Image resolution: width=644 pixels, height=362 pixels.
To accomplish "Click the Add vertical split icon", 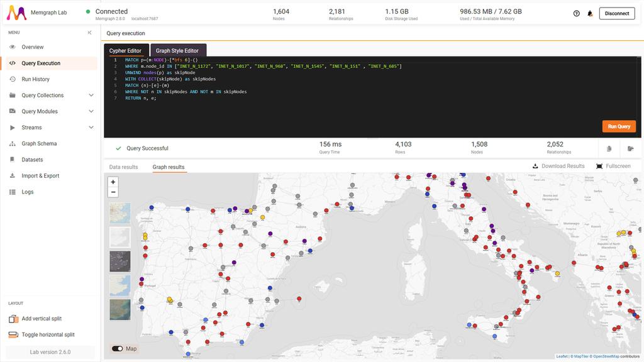I will (13, 319).
